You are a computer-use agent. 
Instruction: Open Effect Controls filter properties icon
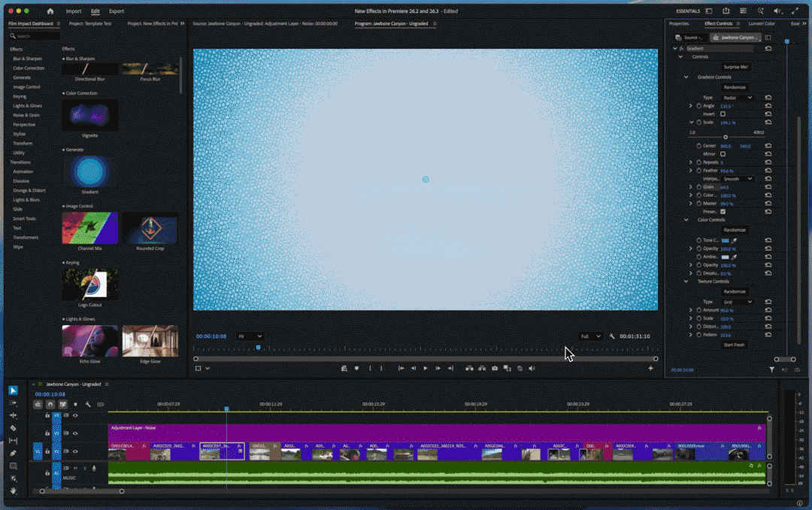point(771,369)
